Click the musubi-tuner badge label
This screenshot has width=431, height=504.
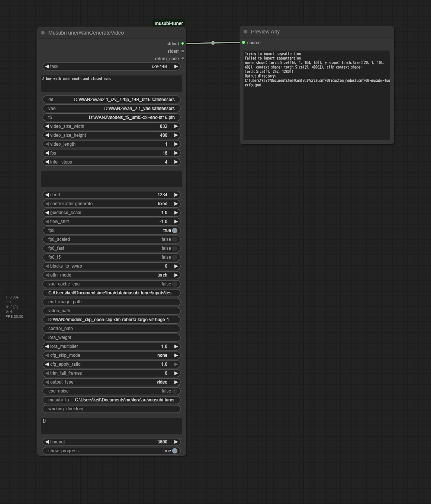click(169, 23)
